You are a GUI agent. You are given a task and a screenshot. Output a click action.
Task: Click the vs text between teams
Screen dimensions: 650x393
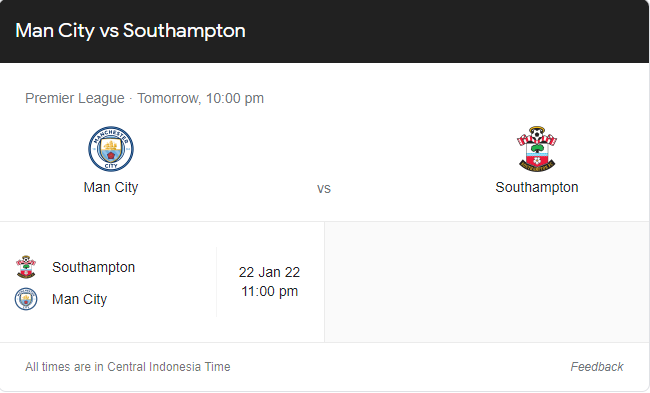click(324, 189)
